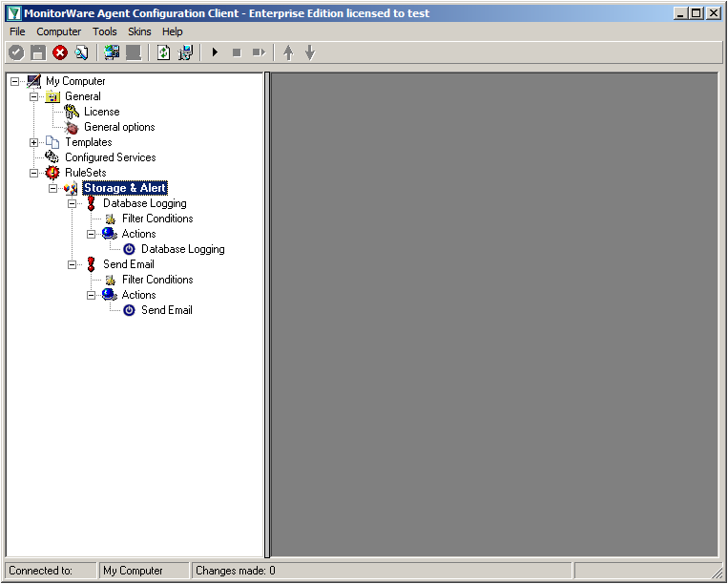The height and width of the screenshot is (584, 728).
Task: Click the Actions globe icon under Send Email
Action: tap(109, 295)
